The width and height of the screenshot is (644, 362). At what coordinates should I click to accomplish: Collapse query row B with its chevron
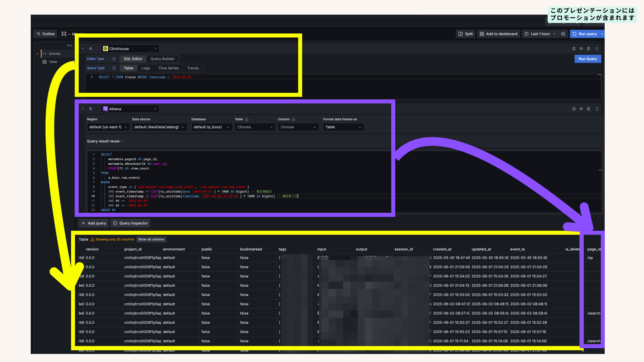(83, 109)
